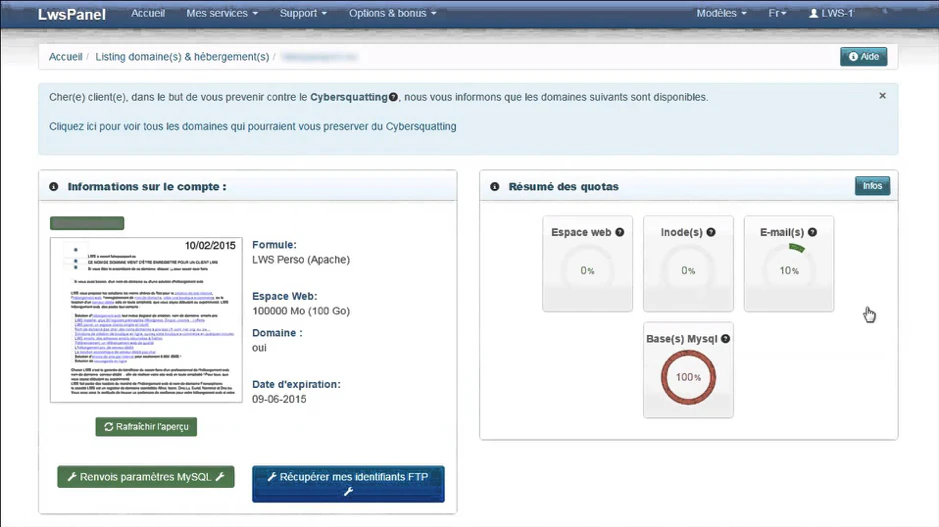
Task: Click Récupérer mes identifiants FTP button
Action: [348, 484]
